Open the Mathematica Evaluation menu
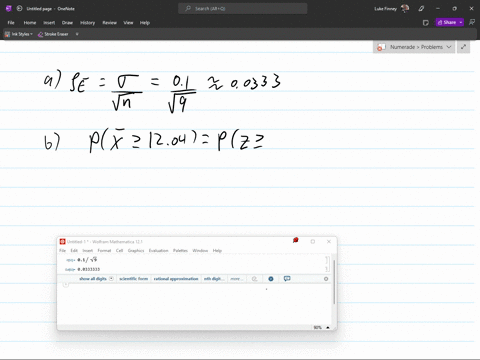 tap(158, 251)
